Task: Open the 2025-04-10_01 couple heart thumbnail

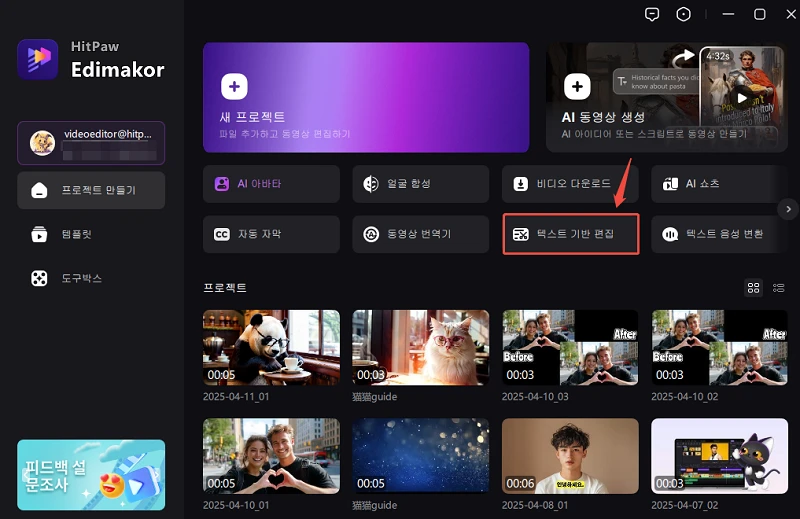Action: (x=271, y=456)
